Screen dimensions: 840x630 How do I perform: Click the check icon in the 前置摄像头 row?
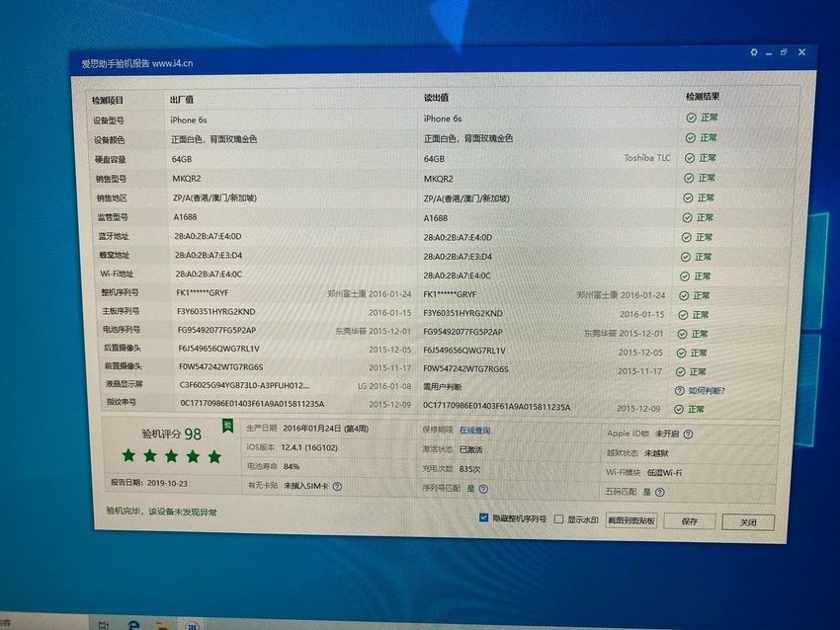(x=680, y=372)
